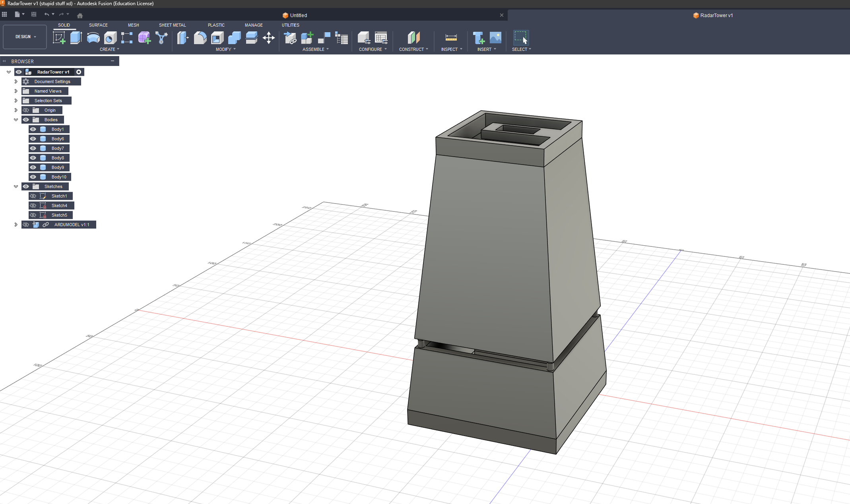Click the Measure ruler icon
Viewport: 850px width, 504px height.
pos(451,38)
